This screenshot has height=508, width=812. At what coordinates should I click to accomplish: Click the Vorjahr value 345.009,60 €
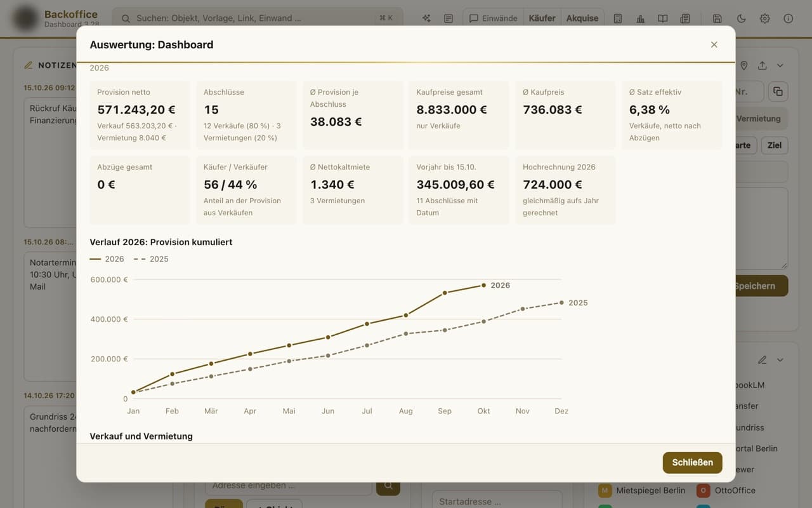[455, 184]
